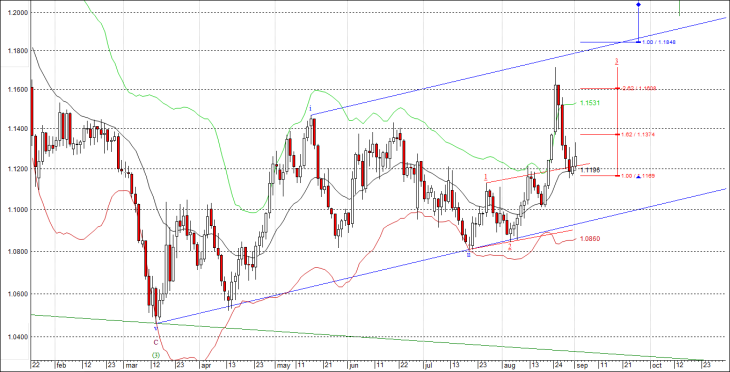Click the red wave 1 label
Screen dimensions: 730x372
[486, 176]
